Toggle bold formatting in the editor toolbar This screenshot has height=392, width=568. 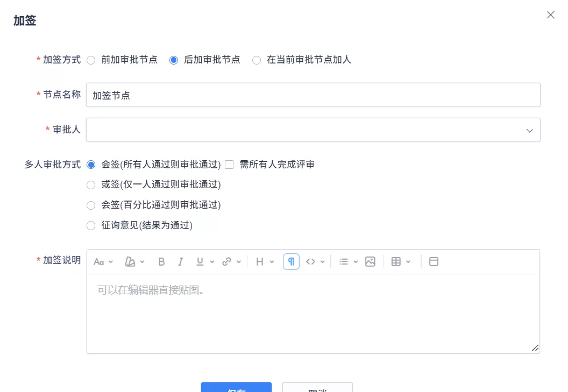tap(161, 261)
